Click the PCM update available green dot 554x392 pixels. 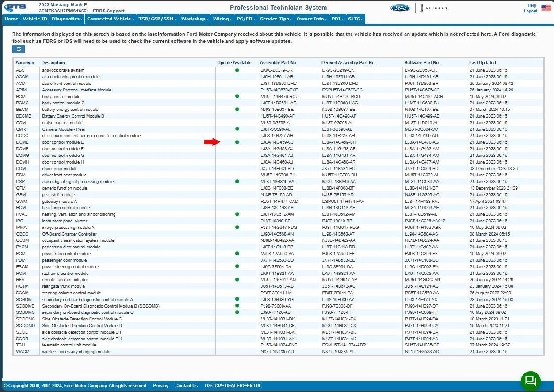237,253
